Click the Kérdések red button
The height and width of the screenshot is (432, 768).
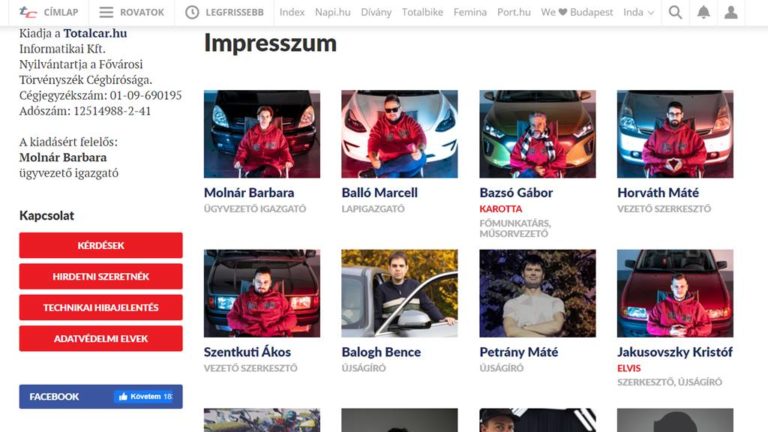click(101, 245)
